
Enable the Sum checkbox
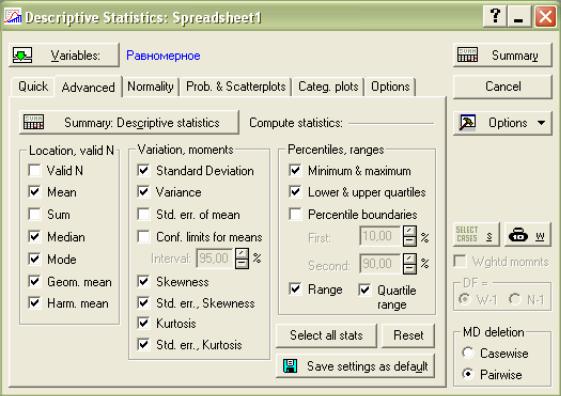tap(35, 214)
